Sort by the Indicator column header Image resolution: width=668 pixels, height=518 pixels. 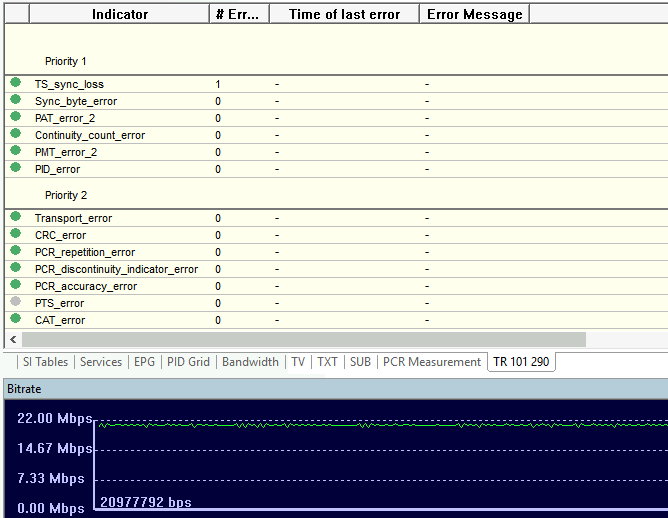[x=120, y=14]
